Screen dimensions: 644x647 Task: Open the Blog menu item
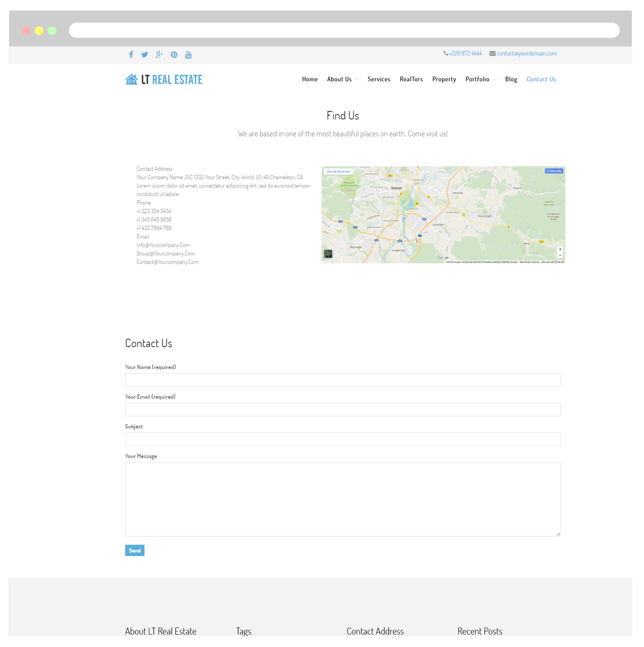511,79
